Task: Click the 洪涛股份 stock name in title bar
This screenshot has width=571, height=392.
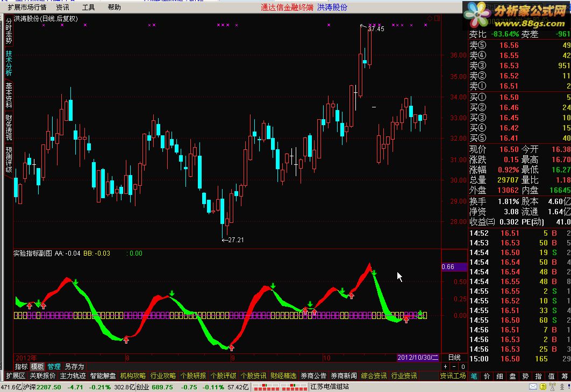Action: (332, 8)
